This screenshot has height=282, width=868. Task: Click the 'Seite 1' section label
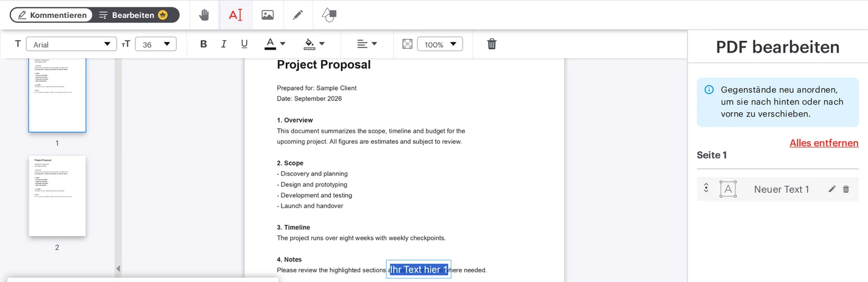point(711,155)
